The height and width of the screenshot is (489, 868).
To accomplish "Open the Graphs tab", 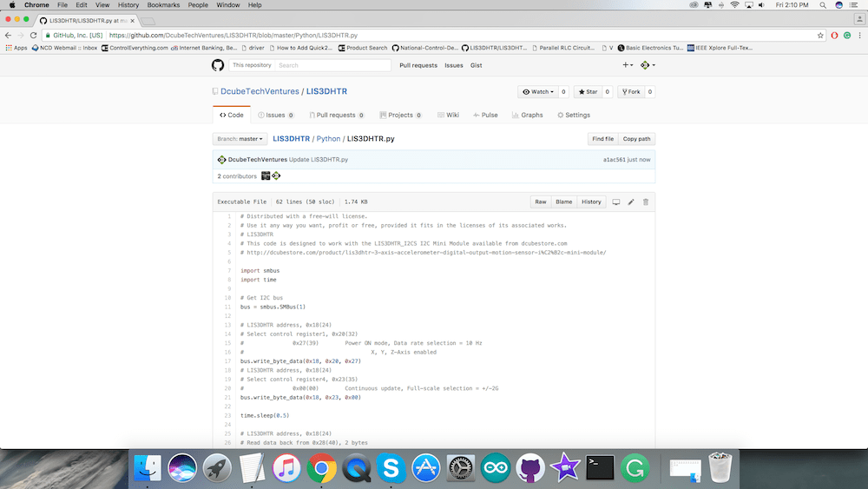I will 528,116.
